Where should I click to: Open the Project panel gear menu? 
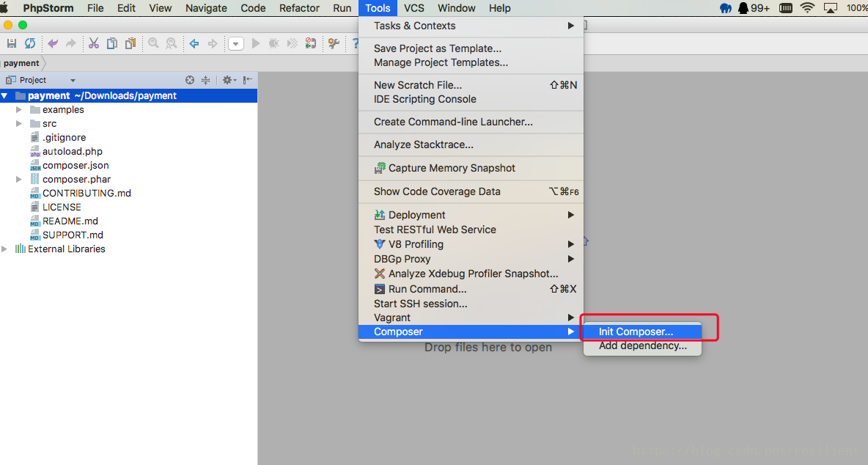click(229, 80)
